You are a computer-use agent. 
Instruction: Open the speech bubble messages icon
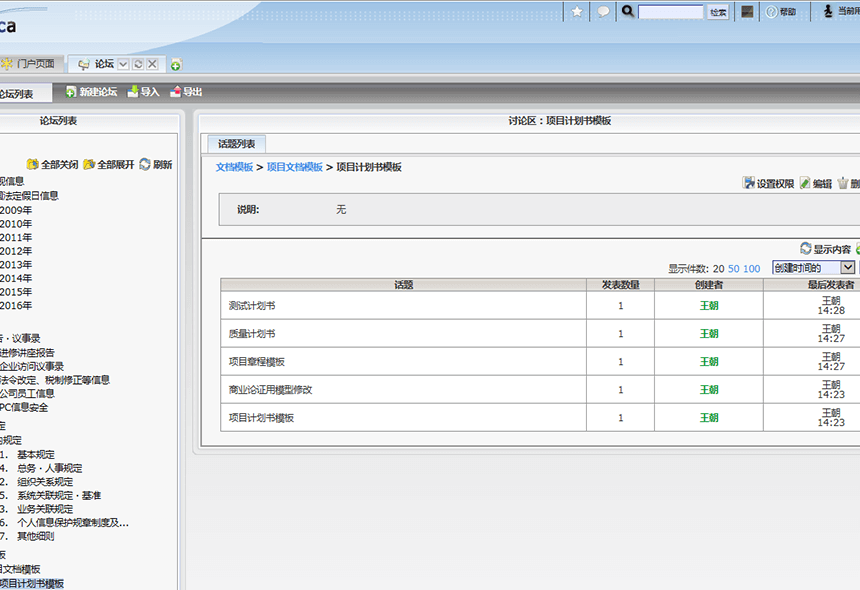coord(603,12)
